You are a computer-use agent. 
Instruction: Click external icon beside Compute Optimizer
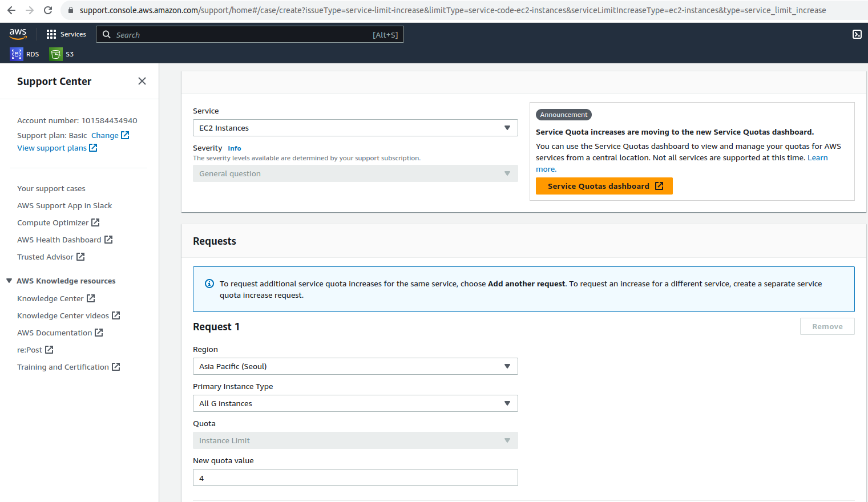95,222
